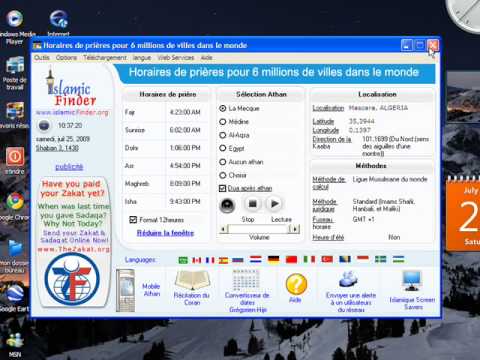
Task: Click the Fajr time 4:22:00 AM
Action: click(185, 112)
